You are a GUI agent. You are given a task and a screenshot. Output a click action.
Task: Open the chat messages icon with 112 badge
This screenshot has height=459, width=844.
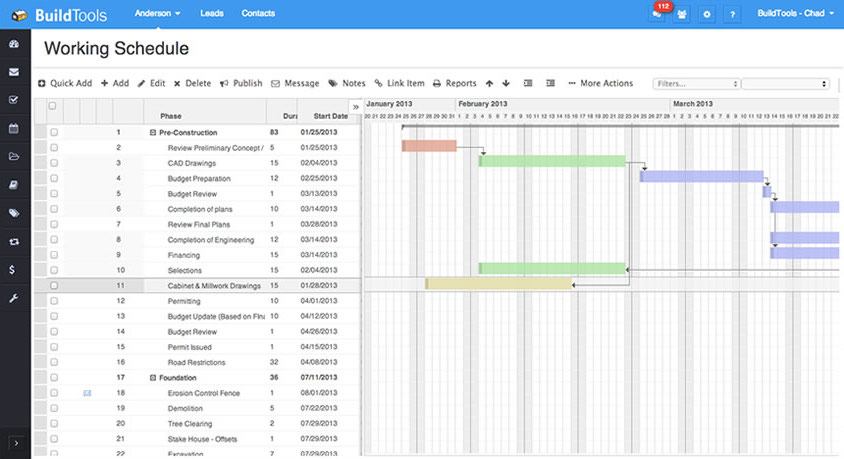coord(657,15)
